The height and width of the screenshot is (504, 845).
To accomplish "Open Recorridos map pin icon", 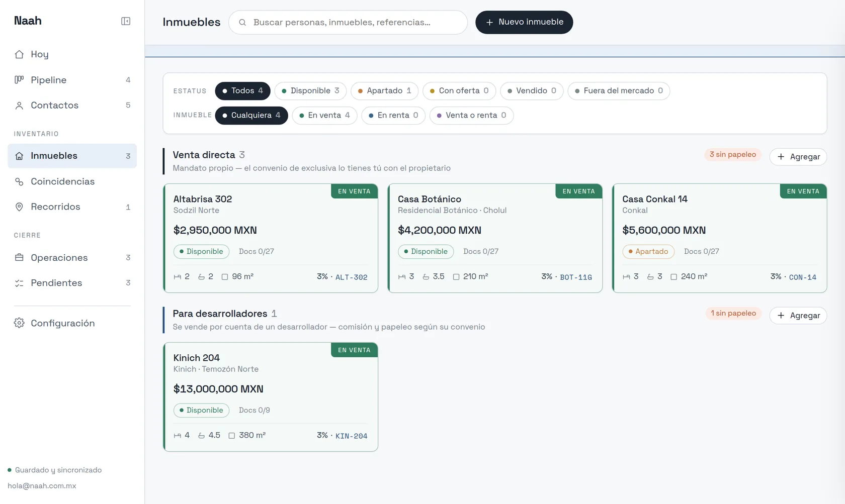I will (x=19, y=207).
